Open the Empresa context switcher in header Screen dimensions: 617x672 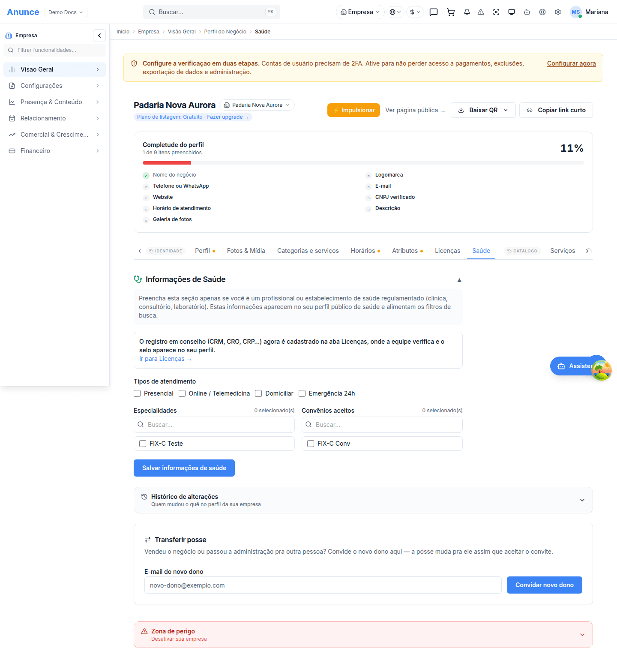pyautogui.click(x=360, y=12)
